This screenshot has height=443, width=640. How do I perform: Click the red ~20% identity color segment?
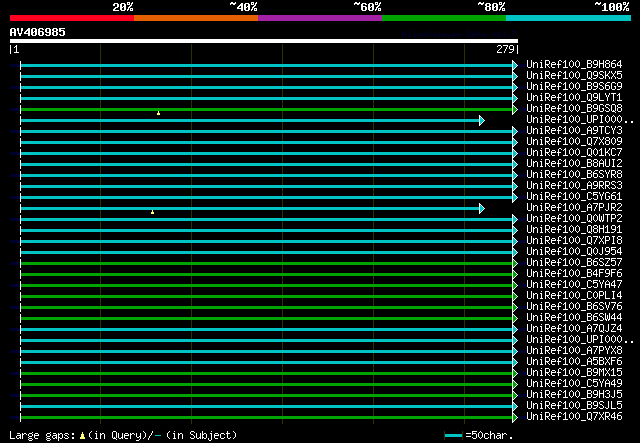coord(71,18)
